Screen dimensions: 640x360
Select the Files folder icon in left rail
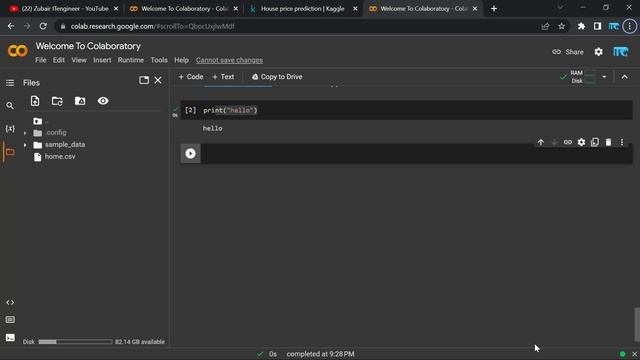(10, 152)
